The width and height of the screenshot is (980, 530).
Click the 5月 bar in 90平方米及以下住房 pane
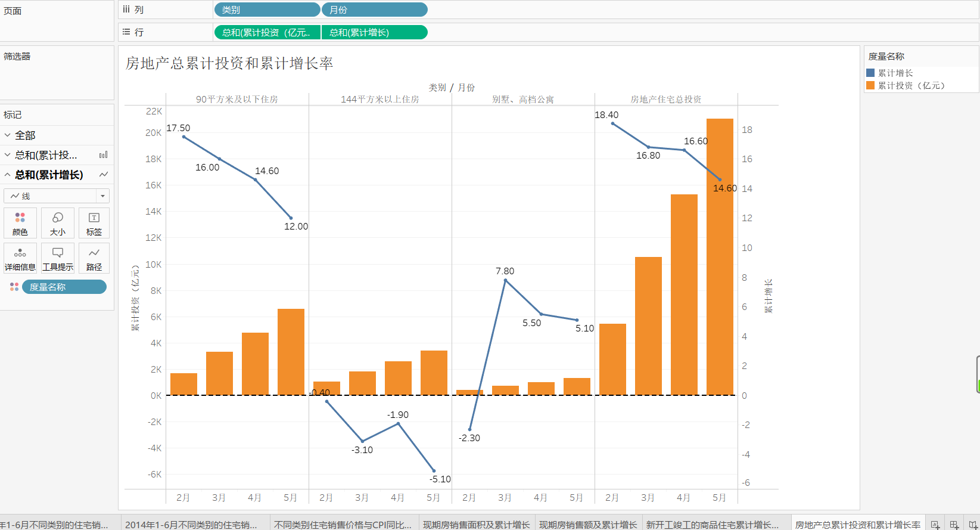pyautogui.click(x=291, y=352)
